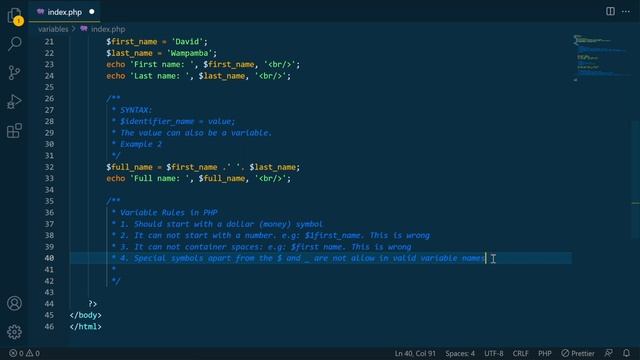Click the </html> closing tag
Screen dimensions: 640x360
click(85, 327)
